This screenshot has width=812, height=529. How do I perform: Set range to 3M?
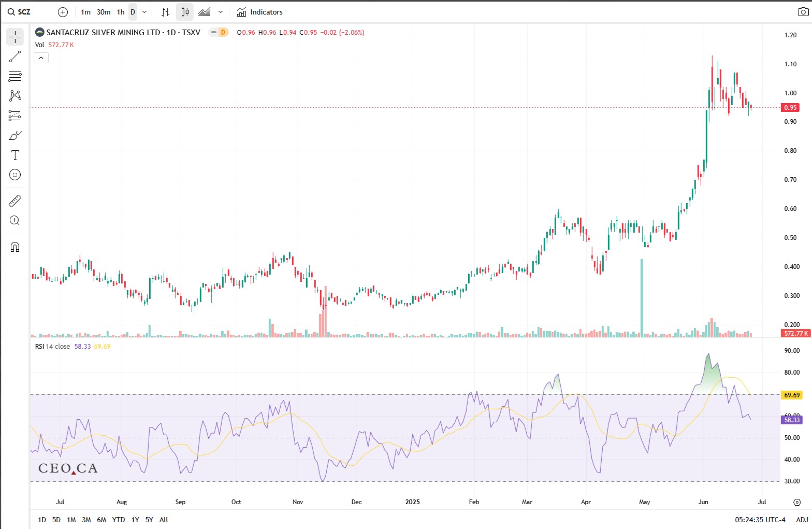tap(86, 520)
